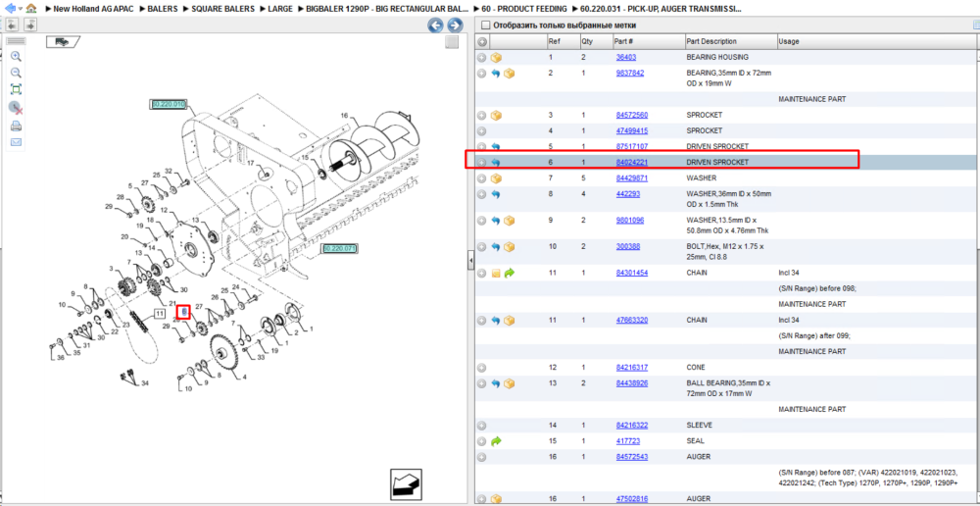The width and height of the screenshot is (980, 506).
Task: Click blue arrow icon for part 442293
Action: click(x=496, y=194)
